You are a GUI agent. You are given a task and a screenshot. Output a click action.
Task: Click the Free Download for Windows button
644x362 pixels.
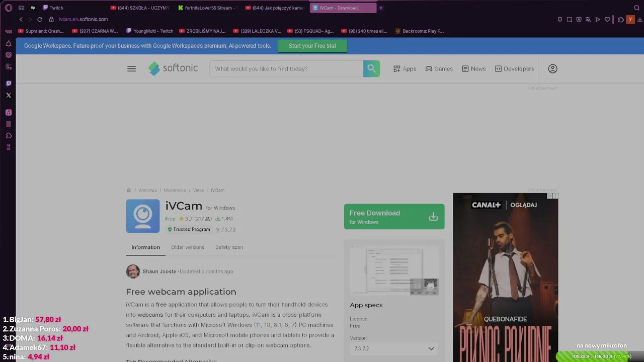(x=394, y=217)
